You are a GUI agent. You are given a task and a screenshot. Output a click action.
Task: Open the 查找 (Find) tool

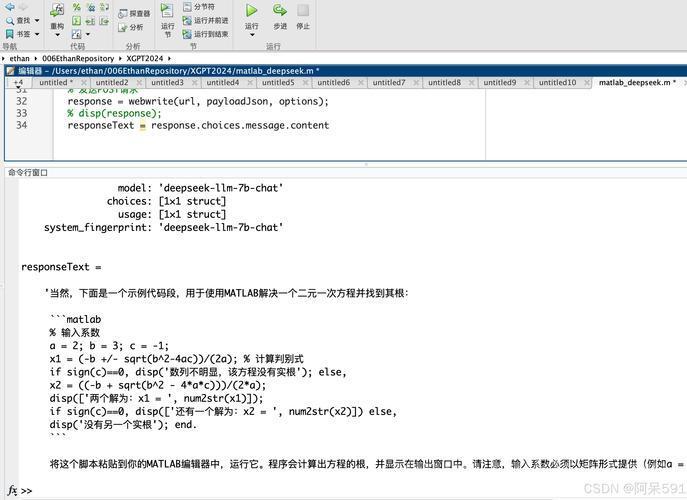tap(18, 21)
